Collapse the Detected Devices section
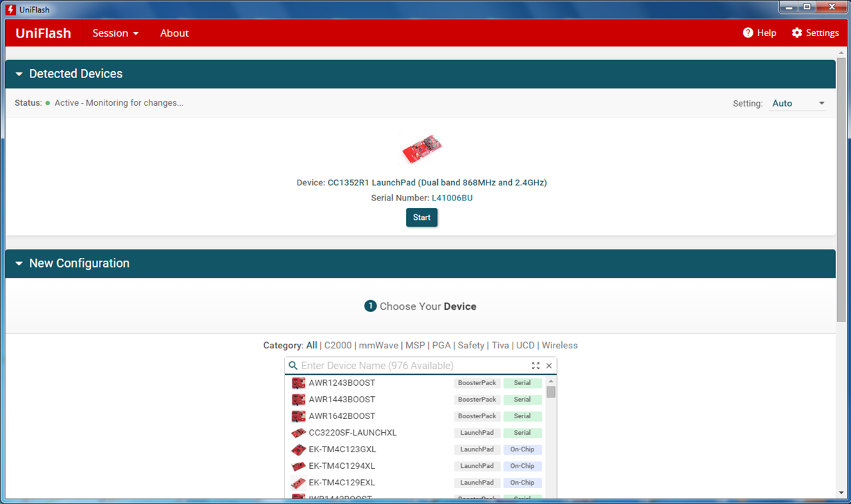The width and height of the screenshot is (851, 504). click(19, 74)
